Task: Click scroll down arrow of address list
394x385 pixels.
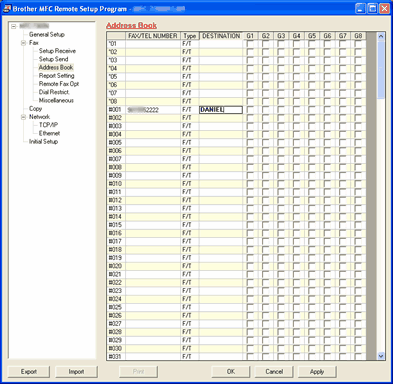Action: 381,356
